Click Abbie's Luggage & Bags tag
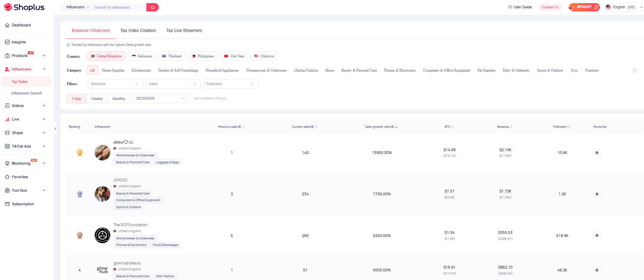The height and width of the screenshot is (280, 644). pyautogui.click(x=168, y=162)
